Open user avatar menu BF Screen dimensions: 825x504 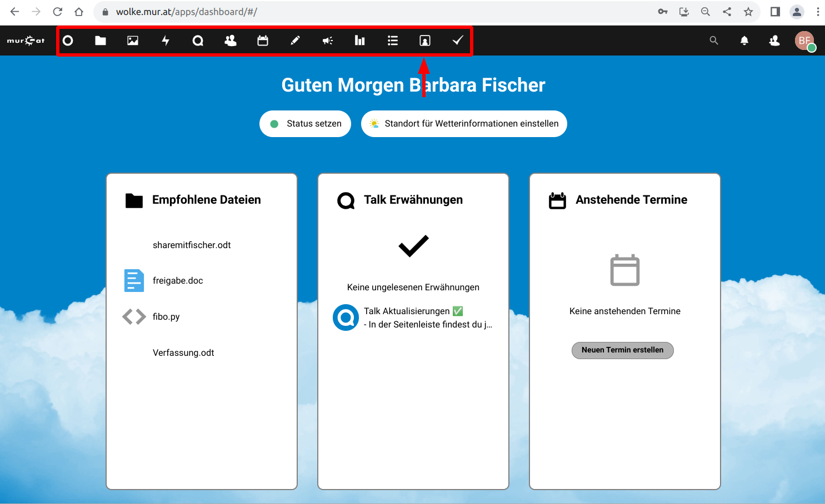coord(804,41)
